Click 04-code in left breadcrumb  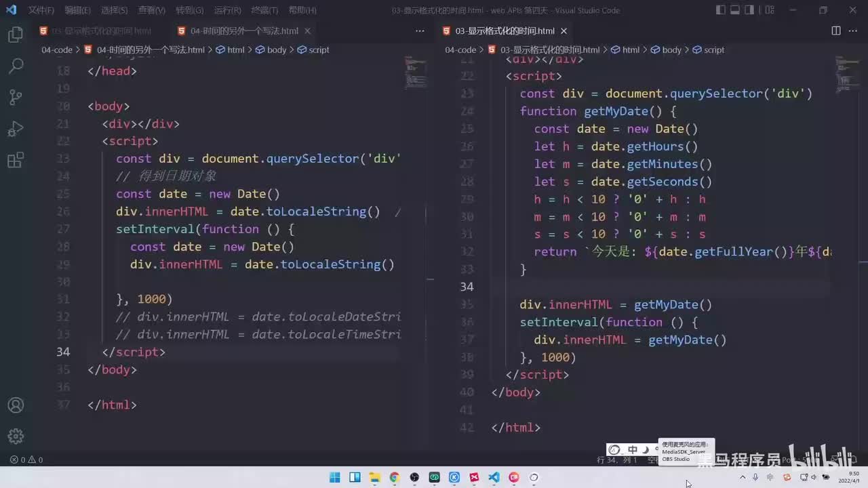57,50
